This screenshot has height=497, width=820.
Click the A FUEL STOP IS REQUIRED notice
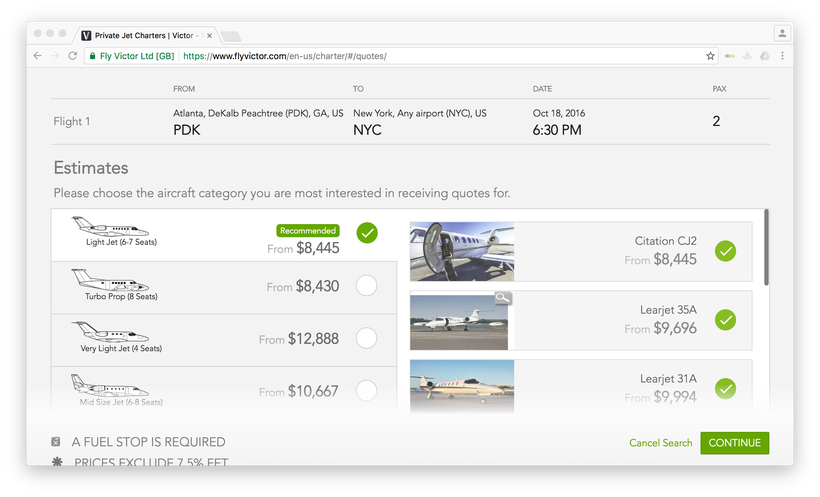[x=149, y=442]
